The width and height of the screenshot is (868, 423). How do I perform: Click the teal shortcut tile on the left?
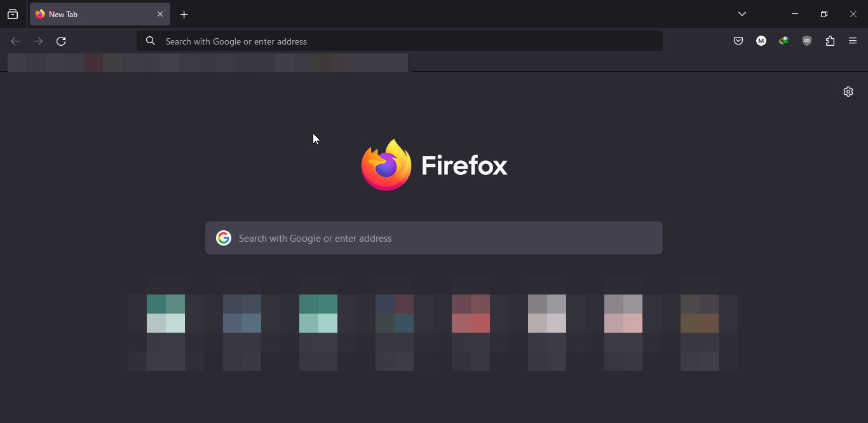(166, 313)
